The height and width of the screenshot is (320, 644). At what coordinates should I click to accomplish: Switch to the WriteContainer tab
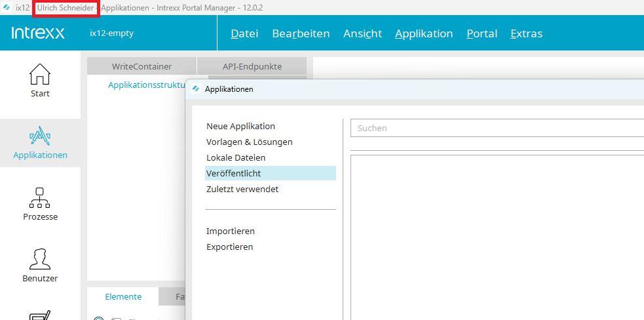[142, 66]
